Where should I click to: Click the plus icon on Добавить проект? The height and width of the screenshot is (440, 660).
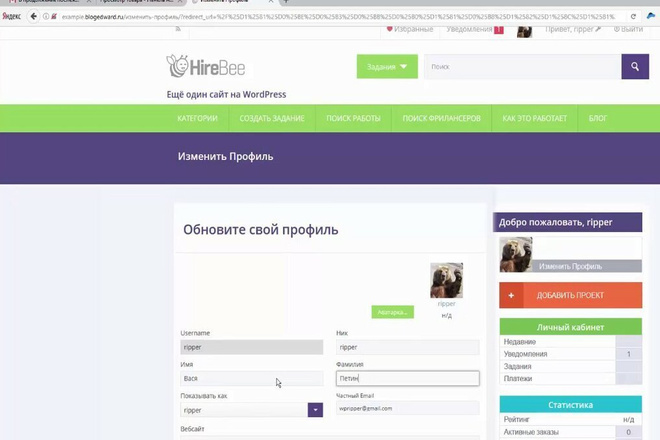click(x=511, y=295)
